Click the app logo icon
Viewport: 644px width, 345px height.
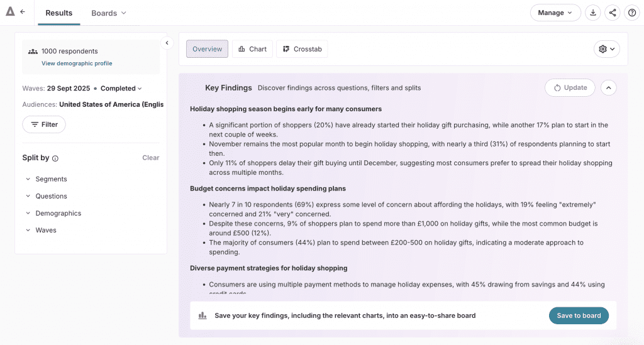[x=10, y=12]
